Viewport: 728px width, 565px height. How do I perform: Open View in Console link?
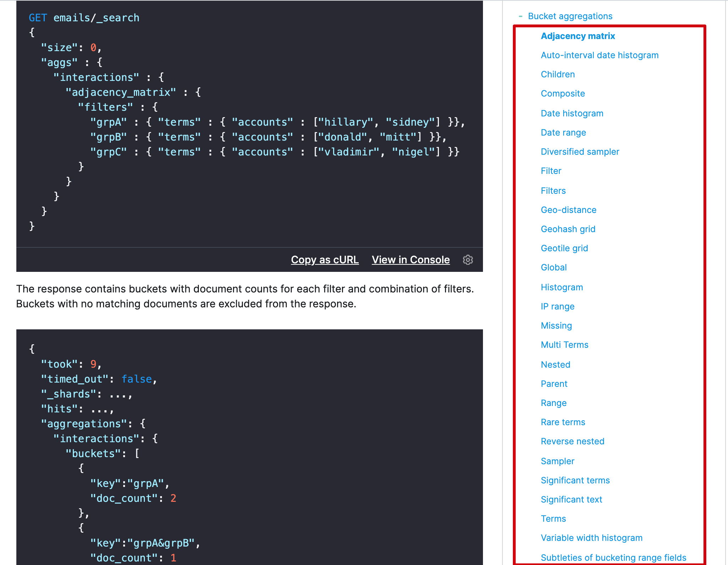[411, 260]
